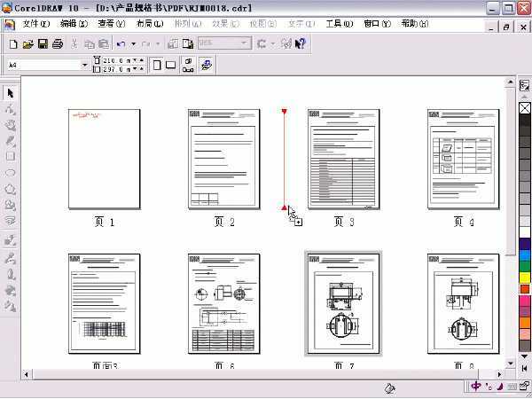The width and height of the screenshot is (532, 399).
Task: Select the Ellipse tool
Action: pyautogui.click(x=10, y=173)
